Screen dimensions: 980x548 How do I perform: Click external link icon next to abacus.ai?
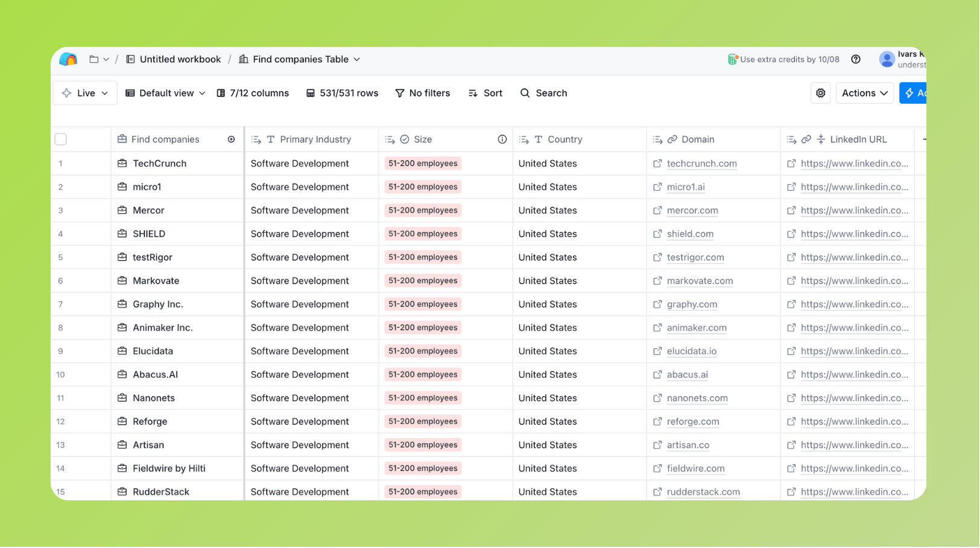(657, 374)
